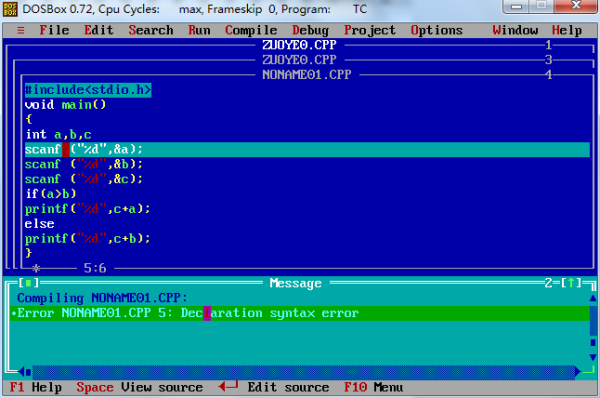Click window number 2 in Message frame
Screen dimensions: 600x398
[x=548, y=283]
